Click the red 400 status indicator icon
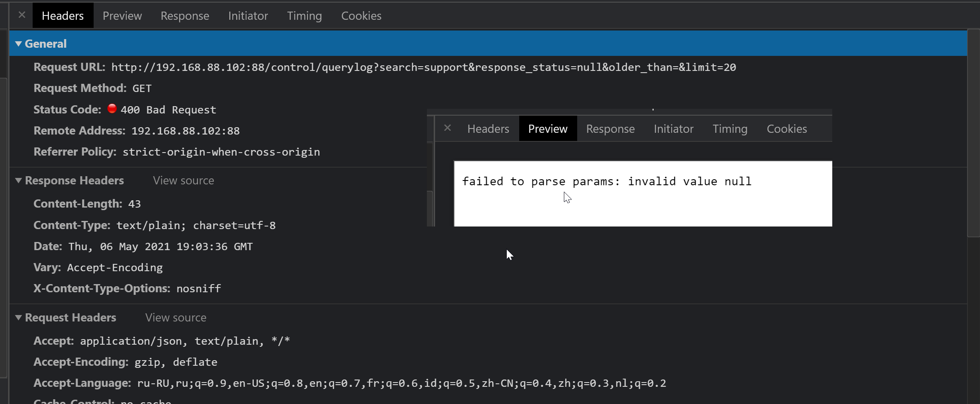The width and height of the screenshot is (980, 404). pos(111,109)
